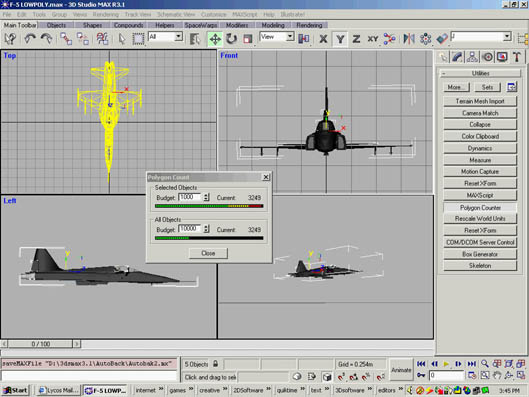Open the Modify command panel tab
Screen dimensions: 529x397
click(457, 57)
